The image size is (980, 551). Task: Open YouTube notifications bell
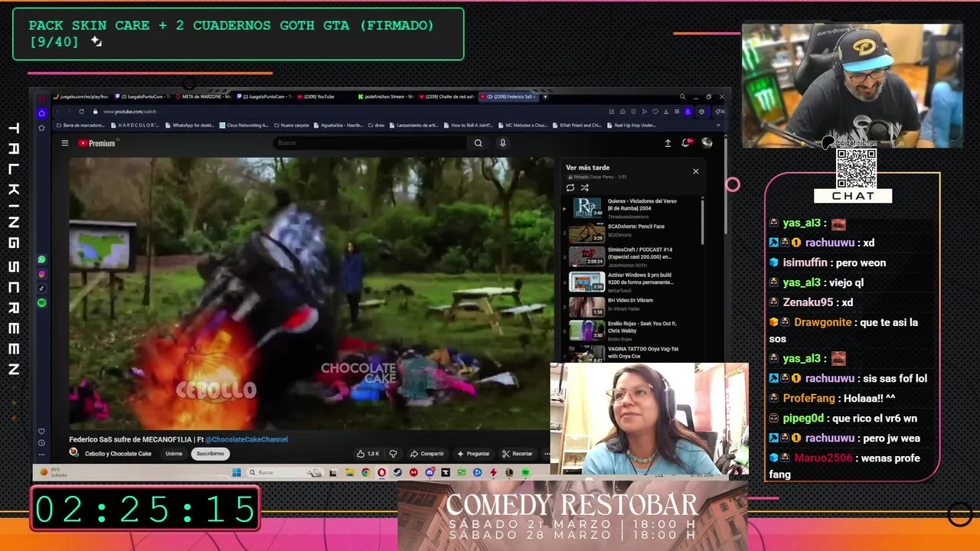tap(687, 142)
